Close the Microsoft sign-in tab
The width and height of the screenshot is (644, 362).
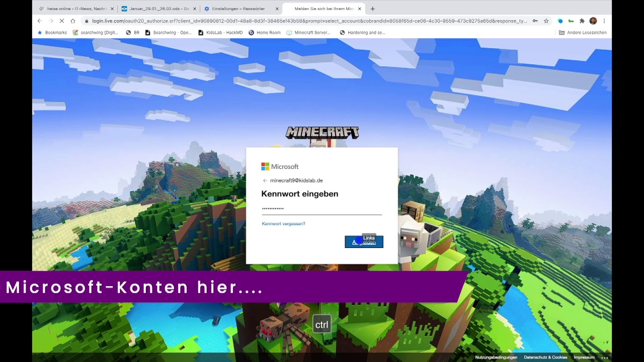point(359,9)
